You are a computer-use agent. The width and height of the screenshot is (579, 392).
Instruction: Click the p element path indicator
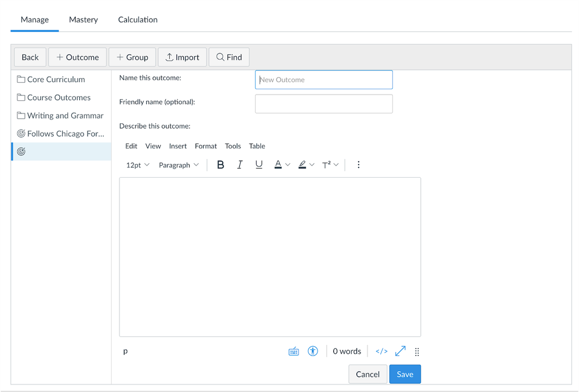[126, 351]
